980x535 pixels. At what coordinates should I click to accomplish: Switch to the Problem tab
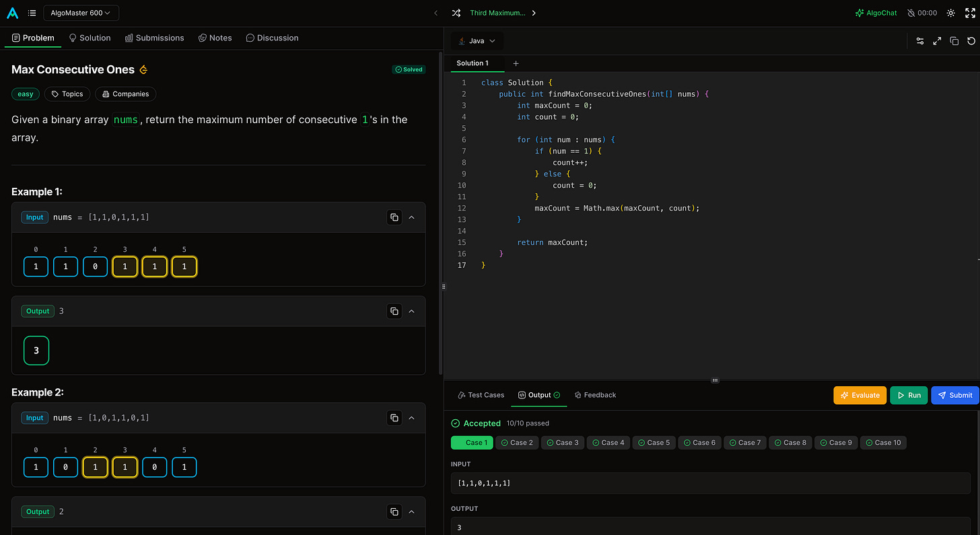click(x=33, y=38)
